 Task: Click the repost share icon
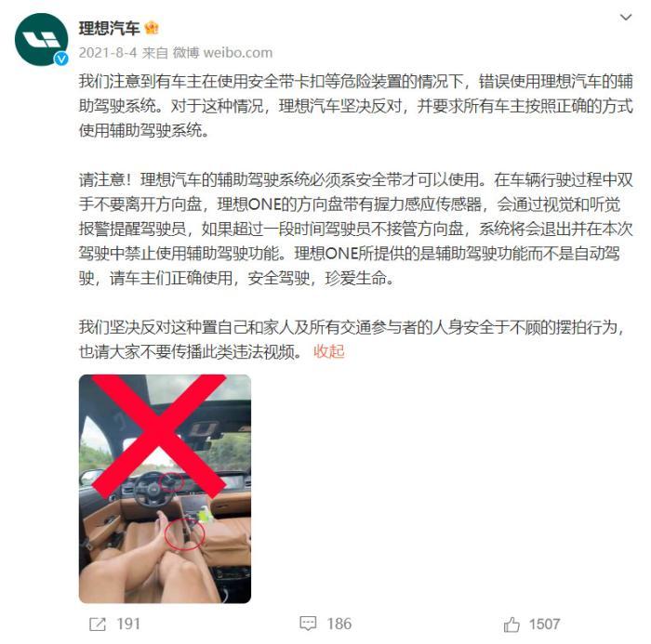click(98, 624)
